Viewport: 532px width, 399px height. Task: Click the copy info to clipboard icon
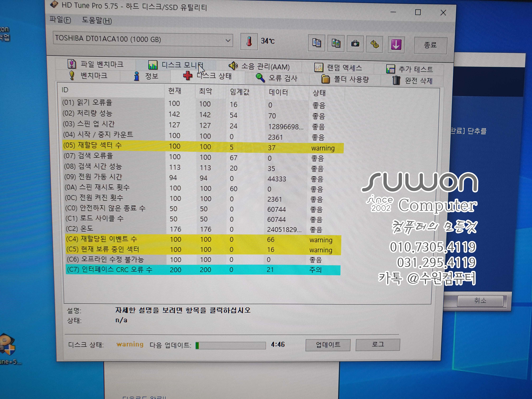click(x=317, y=43)
